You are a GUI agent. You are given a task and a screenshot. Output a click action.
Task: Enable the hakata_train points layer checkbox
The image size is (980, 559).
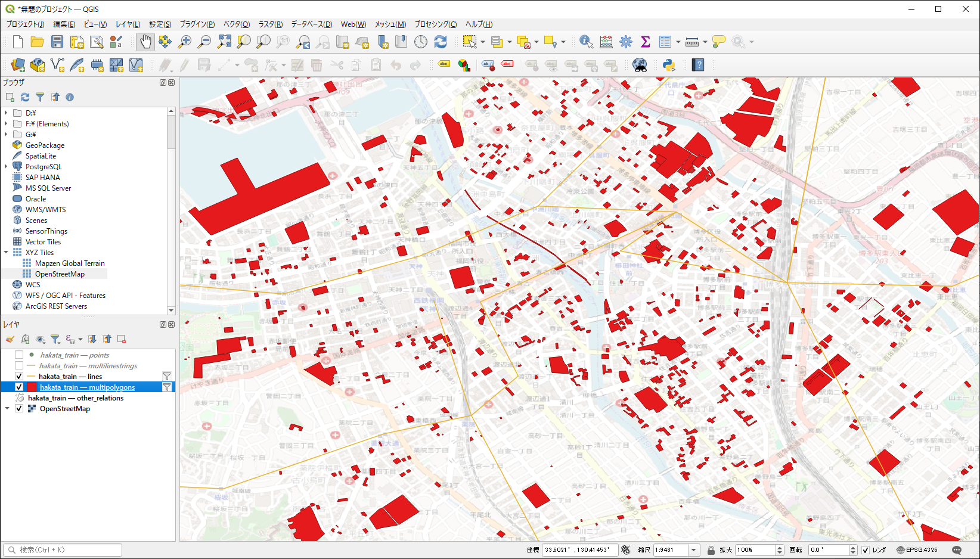(19, 355)
